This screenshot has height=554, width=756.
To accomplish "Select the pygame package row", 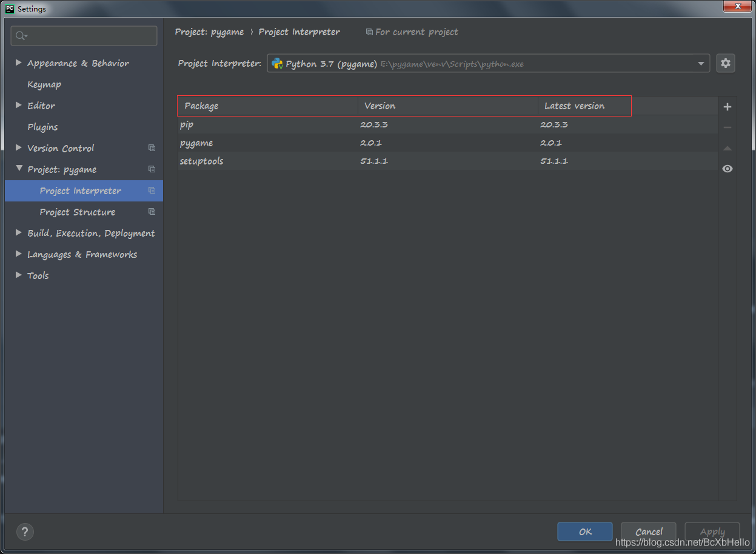I will tap(447, 143).
